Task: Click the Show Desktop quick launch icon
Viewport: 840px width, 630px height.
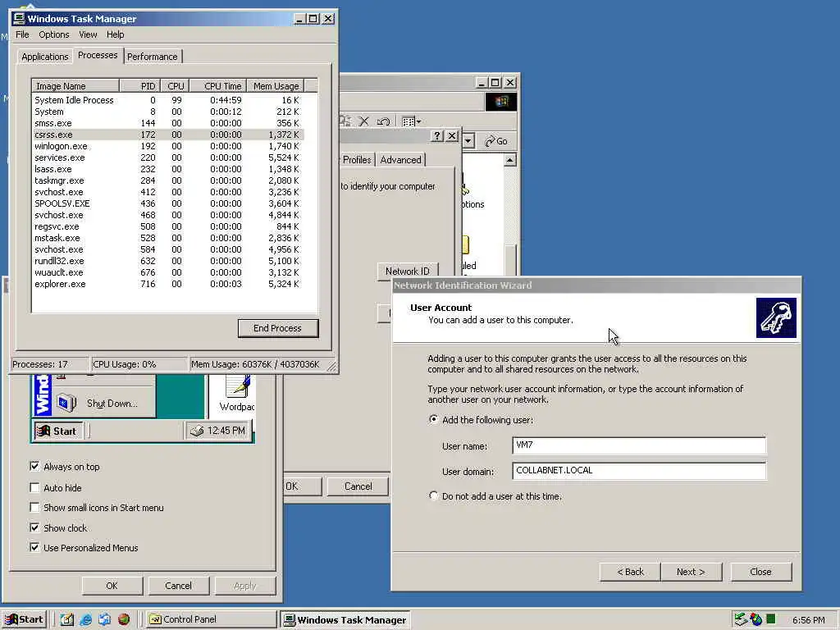Action: coord(66,619)
